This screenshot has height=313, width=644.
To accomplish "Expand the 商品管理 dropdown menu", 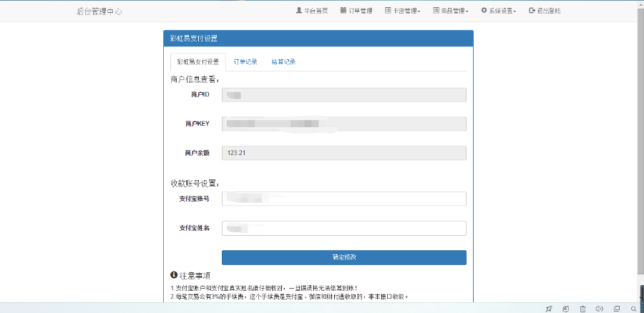I will 451,11.
